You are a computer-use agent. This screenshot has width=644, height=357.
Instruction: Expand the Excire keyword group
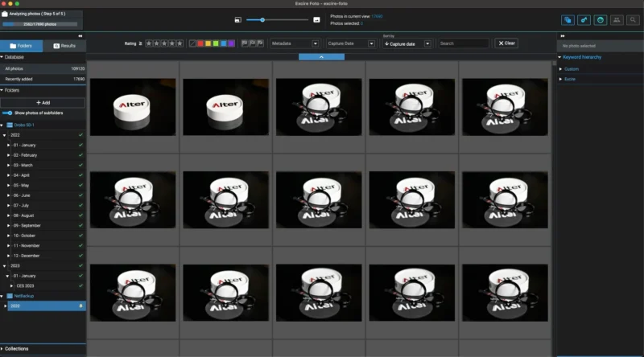pos(560,79)
